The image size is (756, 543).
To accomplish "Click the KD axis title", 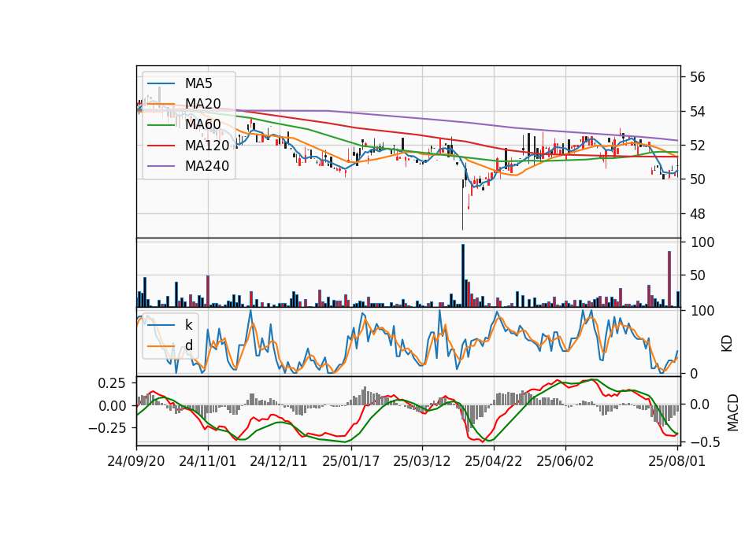I will (727, 344).
